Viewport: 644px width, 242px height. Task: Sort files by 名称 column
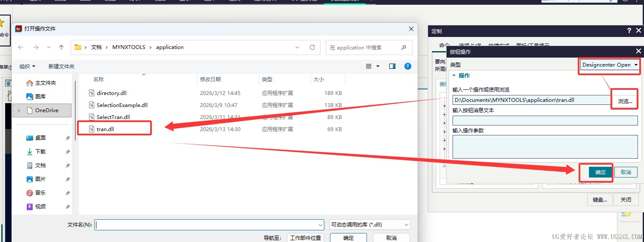[99, 80]
